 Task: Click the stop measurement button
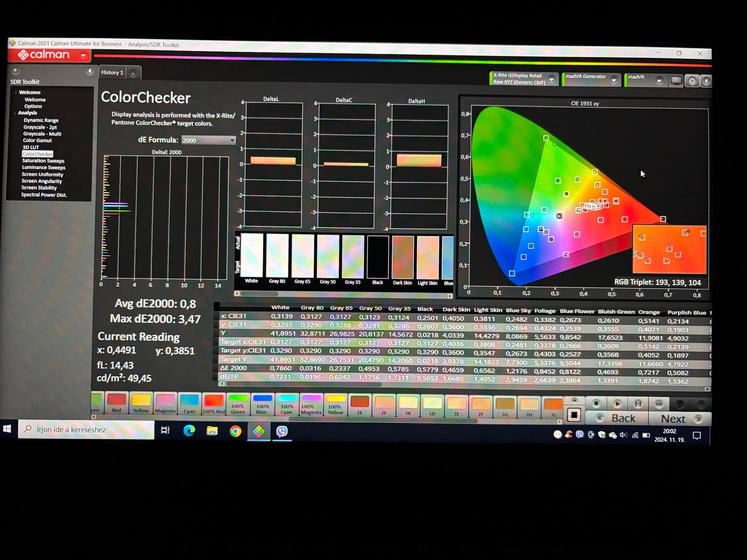pyautogui.click(x=596, y=403)
